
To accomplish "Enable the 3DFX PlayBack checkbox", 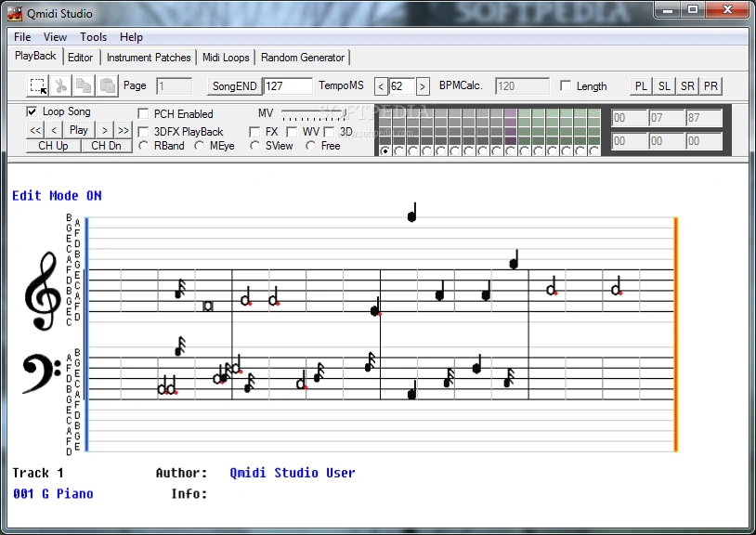I will coord(144,132).
